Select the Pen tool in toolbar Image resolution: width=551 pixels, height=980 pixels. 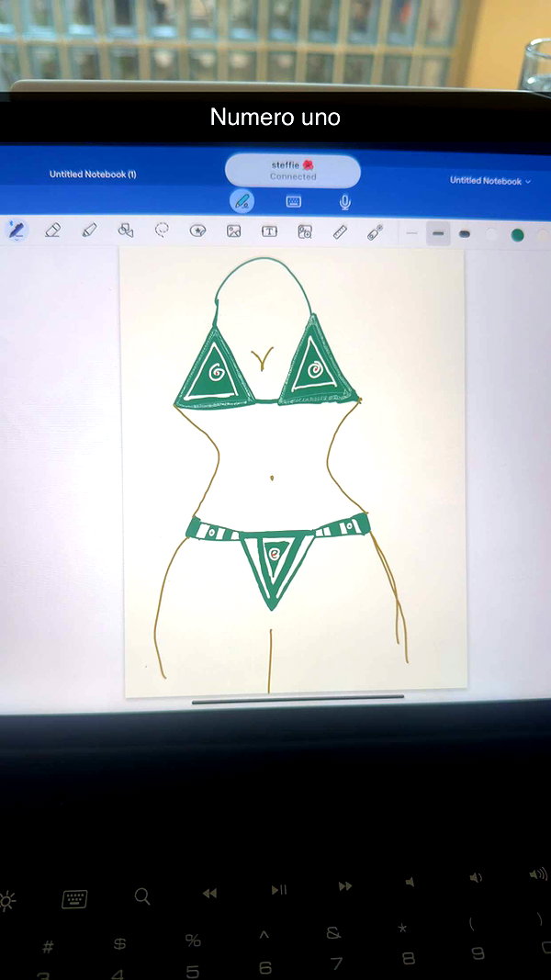coord(17,230)
